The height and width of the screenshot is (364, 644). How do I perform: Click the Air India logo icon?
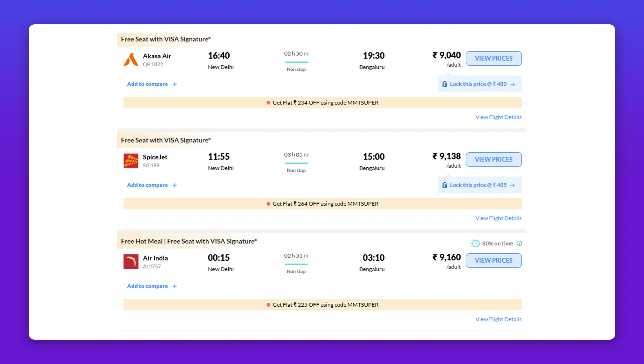[131, 262]
